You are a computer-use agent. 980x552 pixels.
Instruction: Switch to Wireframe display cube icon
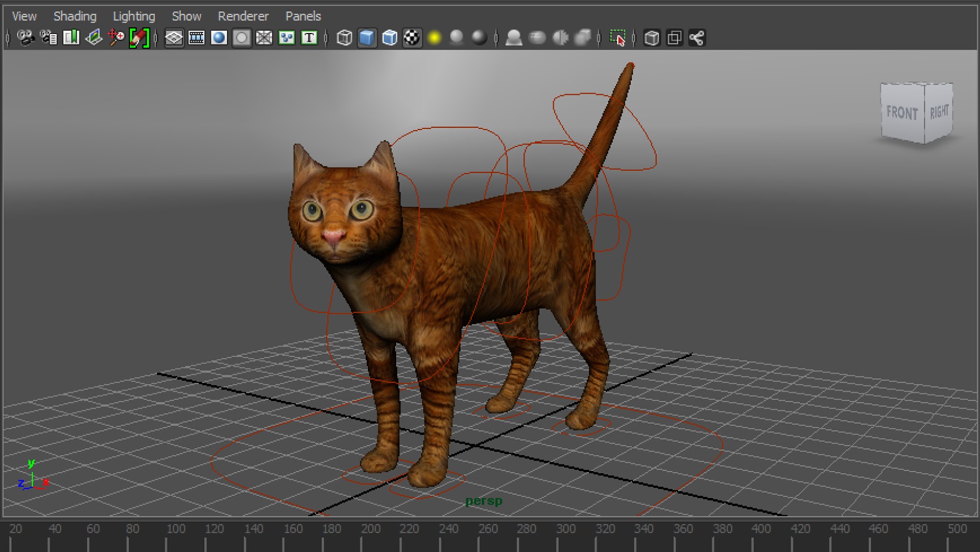point(345,38)
